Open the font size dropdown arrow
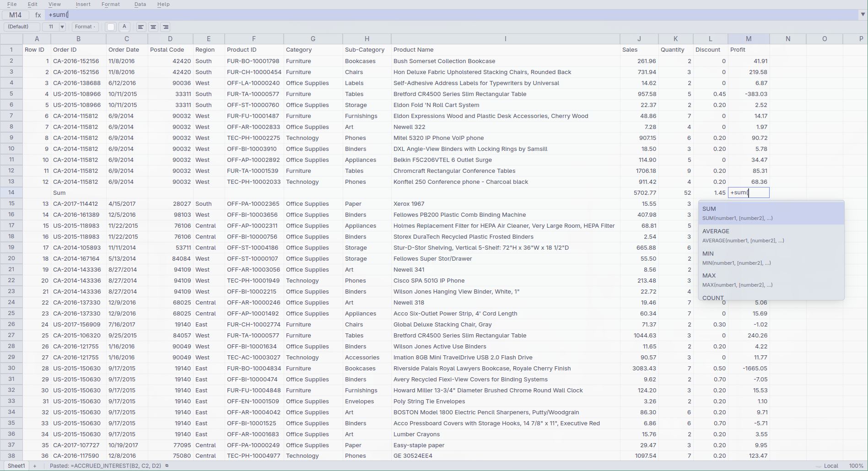 click(x=62, y=27)
